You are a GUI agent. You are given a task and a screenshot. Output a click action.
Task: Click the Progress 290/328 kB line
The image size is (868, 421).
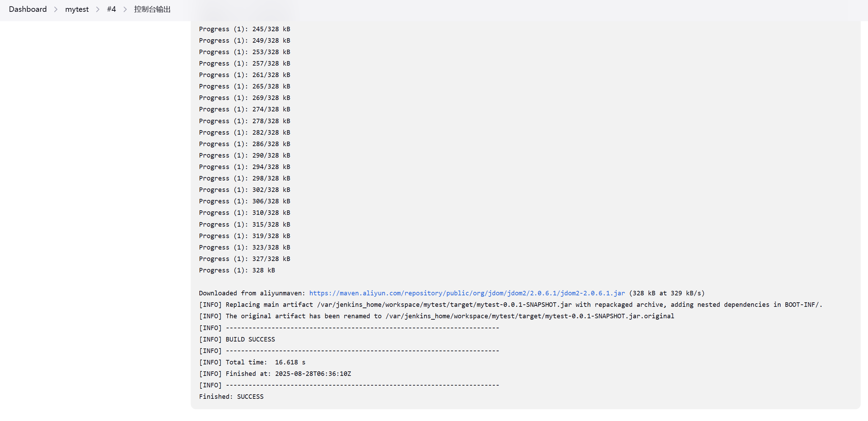[x=244, y=155]
